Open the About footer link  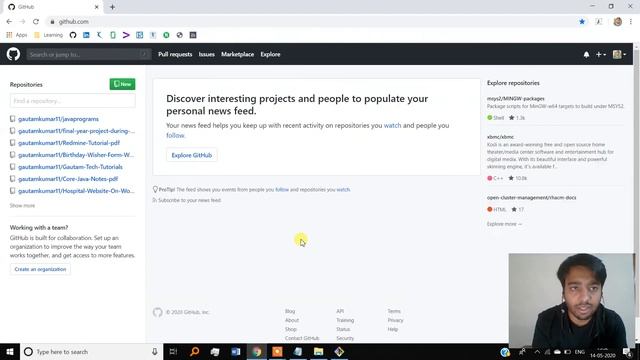click(292, 320)
